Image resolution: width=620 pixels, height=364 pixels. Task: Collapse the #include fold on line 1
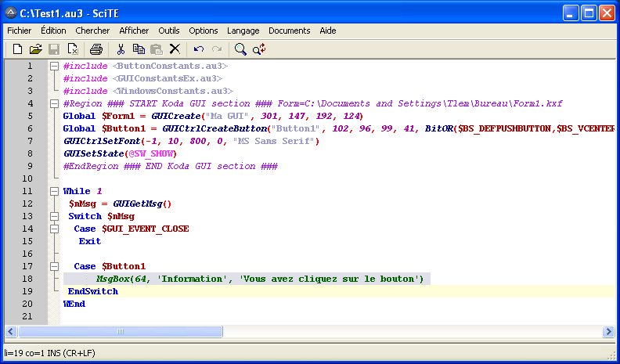pos(54,66)
